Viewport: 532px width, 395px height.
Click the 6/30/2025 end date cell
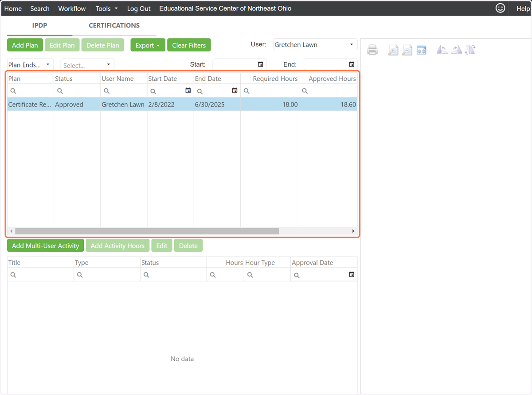tap(217, 105)
